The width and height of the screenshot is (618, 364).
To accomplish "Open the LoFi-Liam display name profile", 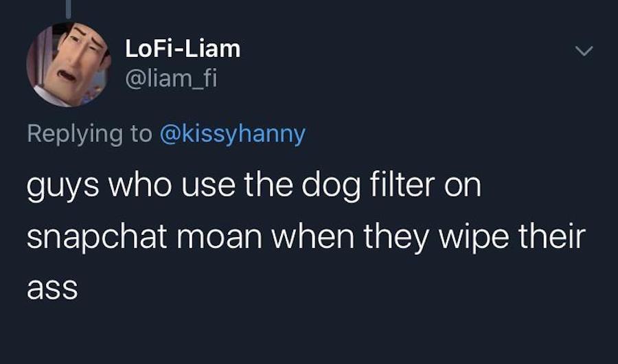I will [x=183, y=49].
